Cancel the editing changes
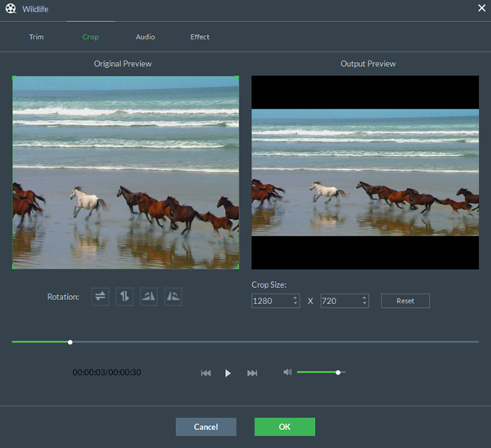This screenshot has width=491, height=448. (x=205, y=427)
